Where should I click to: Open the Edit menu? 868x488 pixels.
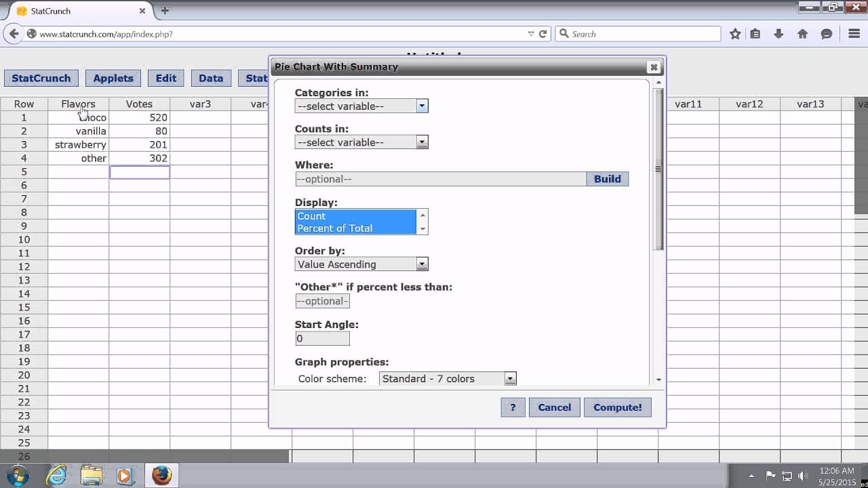[165, 78]
